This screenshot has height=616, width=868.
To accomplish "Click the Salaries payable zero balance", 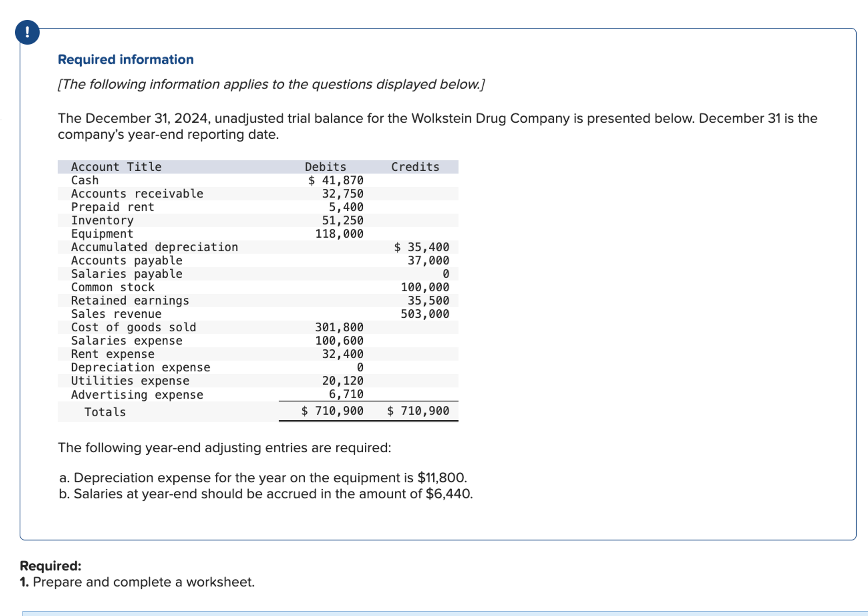I will 446,274.
